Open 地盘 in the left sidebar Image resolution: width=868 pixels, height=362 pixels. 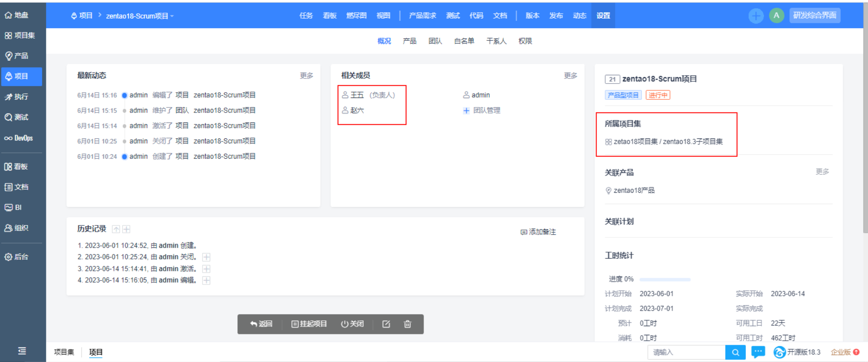[x=17, y=15]
